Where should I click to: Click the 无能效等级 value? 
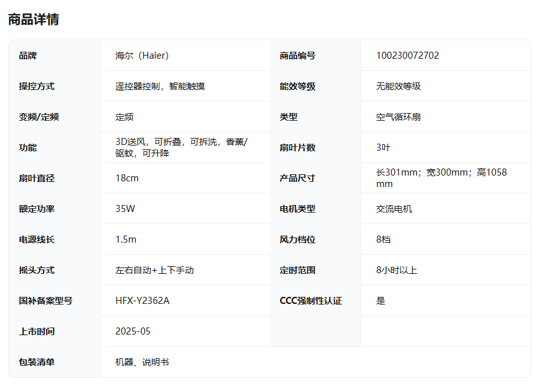click(x=398, y=86)
